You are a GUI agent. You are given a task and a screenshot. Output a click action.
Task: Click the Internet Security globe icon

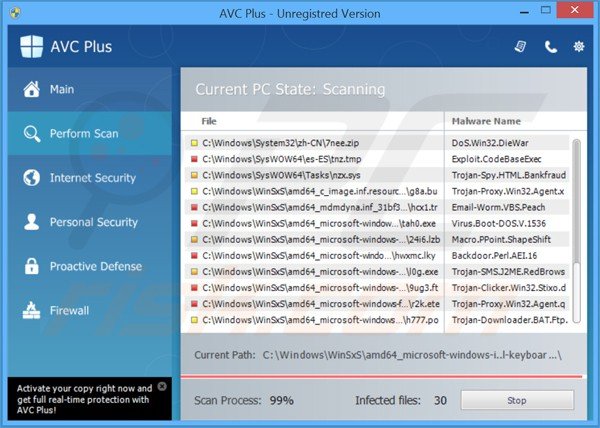click(x=31, y=178)
